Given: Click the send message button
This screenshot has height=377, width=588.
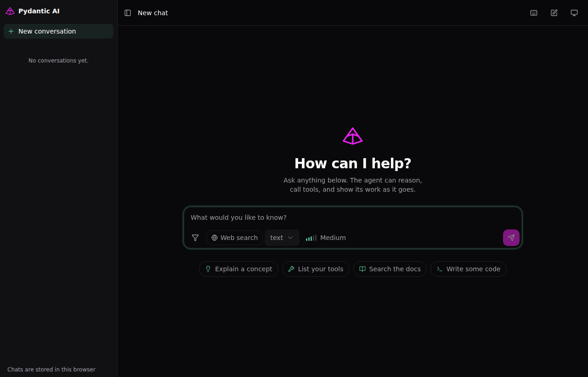Looking at the screenshot, I should point(511,238).
